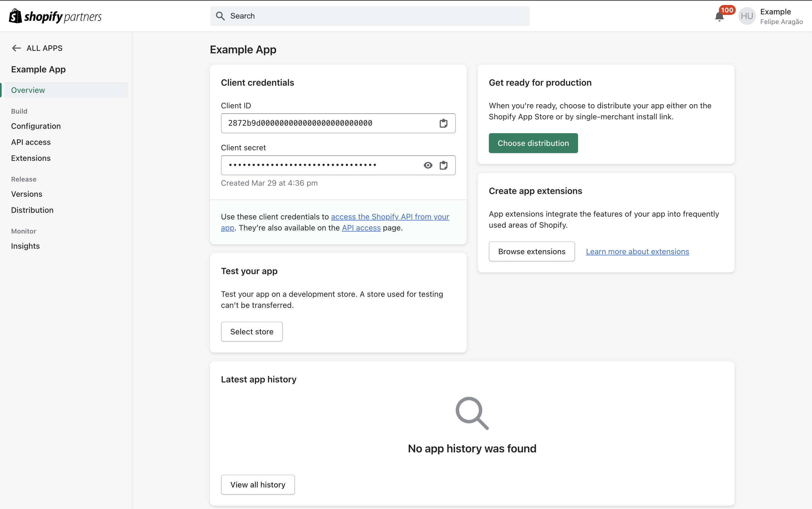
Task: Click the 100 notification badge
Action: click(727, 10)
